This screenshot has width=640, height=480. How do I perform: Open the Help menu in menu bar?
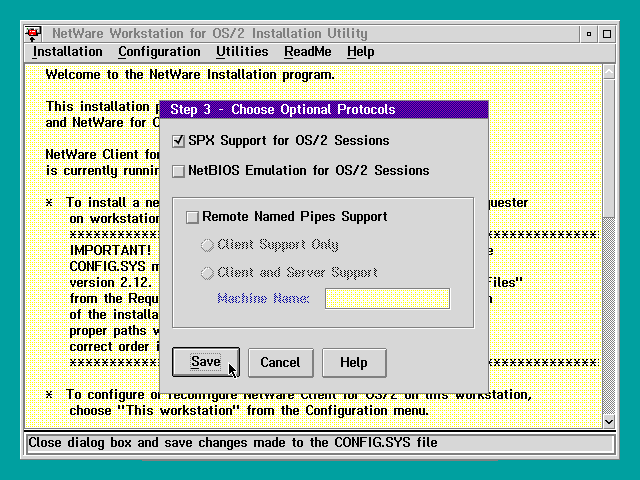(360, 52)
